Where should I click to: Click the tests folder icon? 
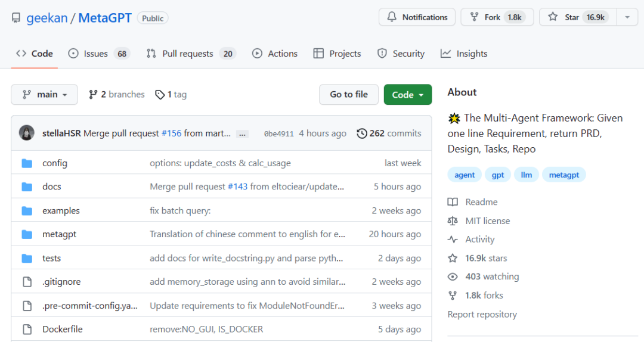[27, 258]
